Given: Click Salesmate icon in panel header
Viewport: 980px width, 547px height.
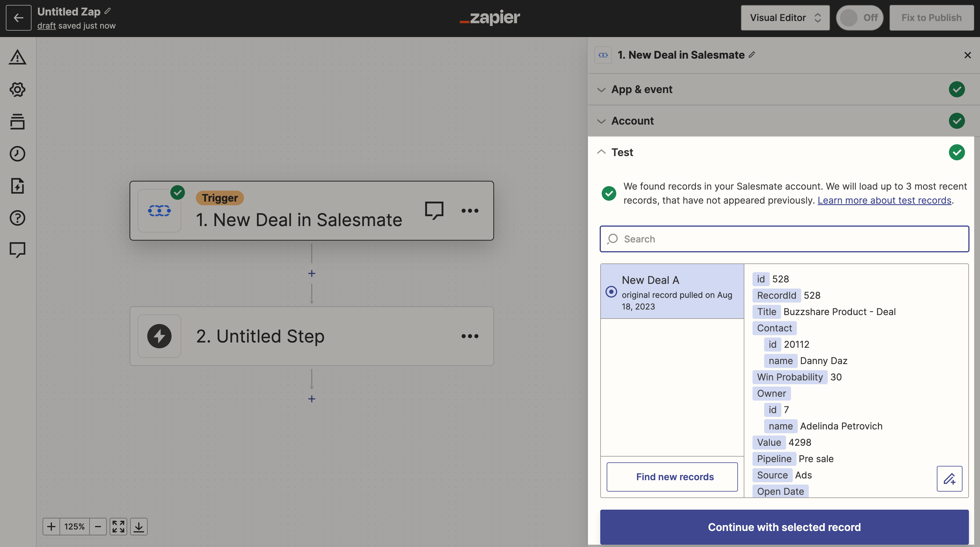Looking at the screenshot, I should 603,55.
